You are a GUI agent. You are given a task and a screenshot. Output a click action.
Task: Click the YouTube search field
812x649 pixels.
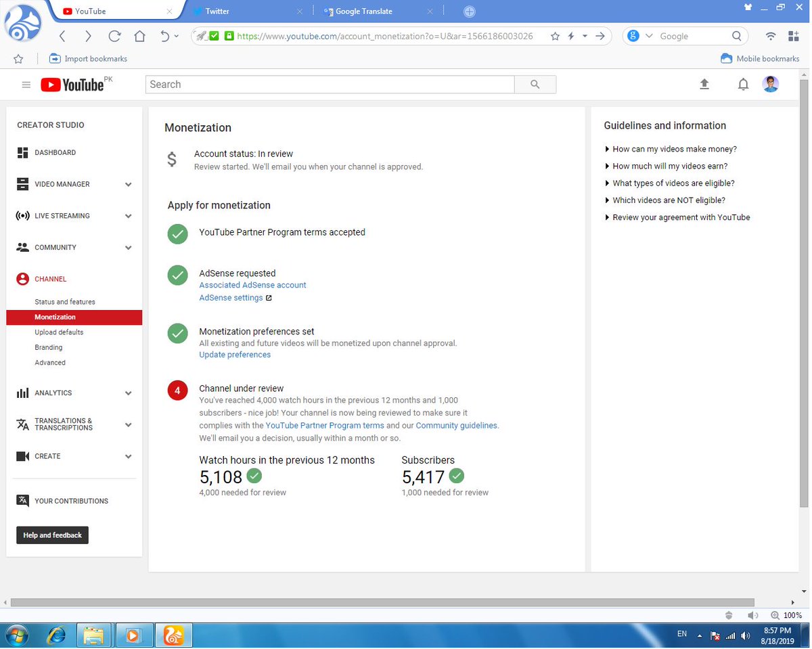[330, 85]
